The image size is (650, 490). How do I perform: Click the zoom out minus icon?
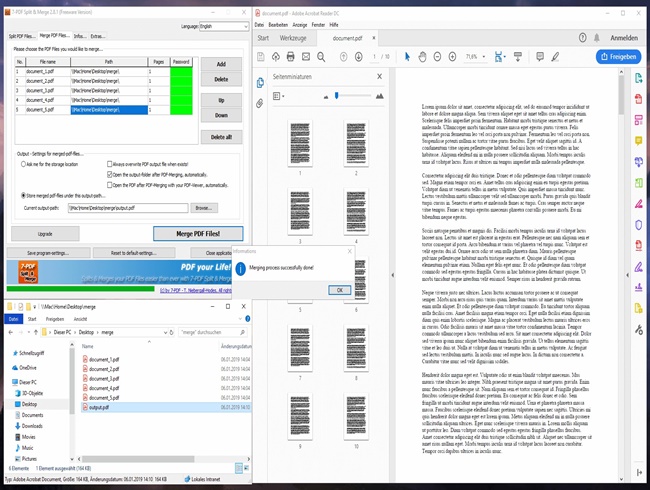pyautogui.click(x=437, y=57)
